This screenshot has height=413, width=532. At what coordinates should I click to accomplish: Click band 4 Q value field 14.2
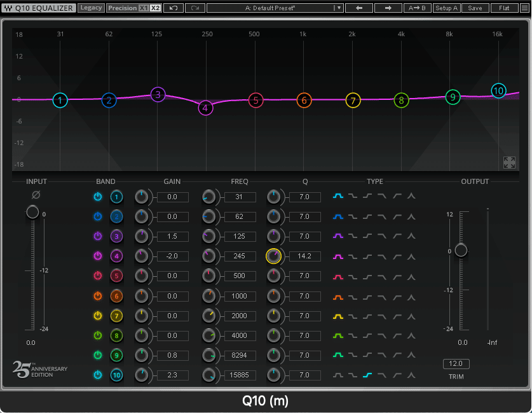click(x=304, y=256)
